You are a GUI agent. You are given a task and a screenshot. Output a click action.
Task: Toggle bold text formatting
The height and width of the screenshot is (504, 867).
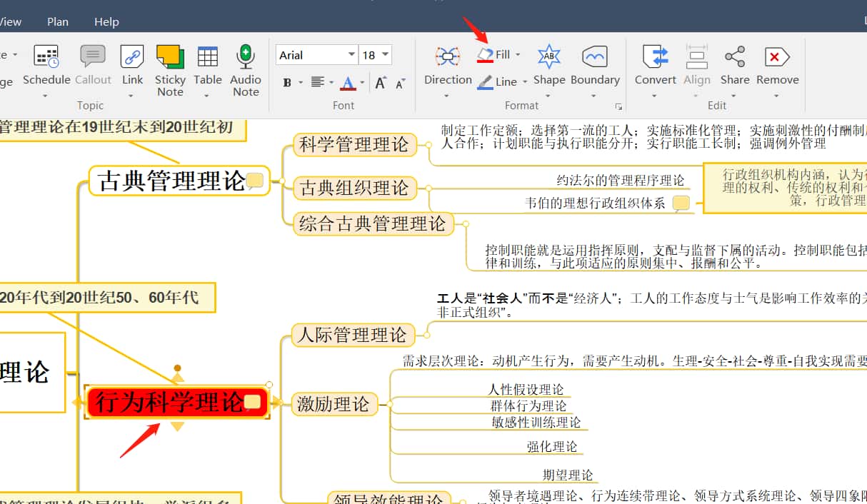(287, 83)
